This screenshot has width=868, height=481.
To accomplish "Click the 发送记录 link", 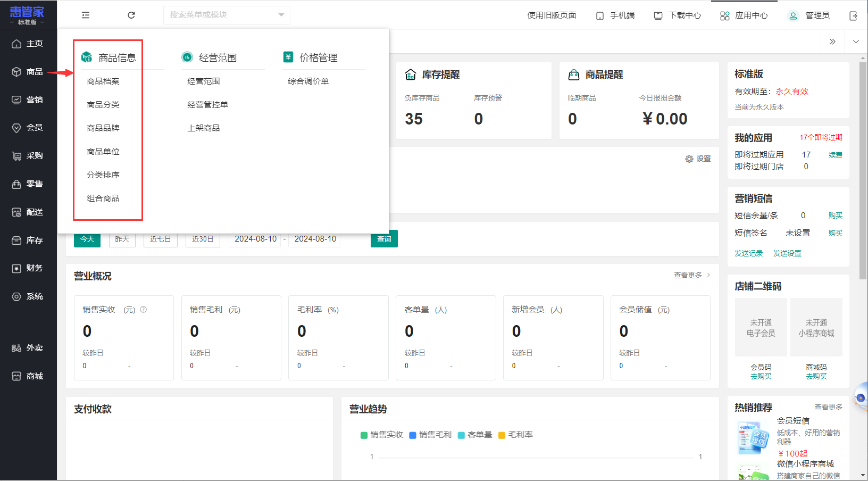I will [749, 253].
